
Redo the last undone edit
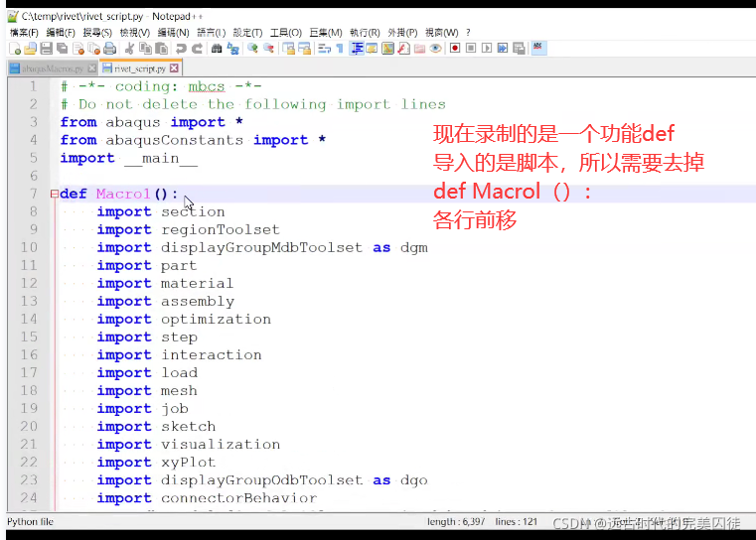(198, 49)
